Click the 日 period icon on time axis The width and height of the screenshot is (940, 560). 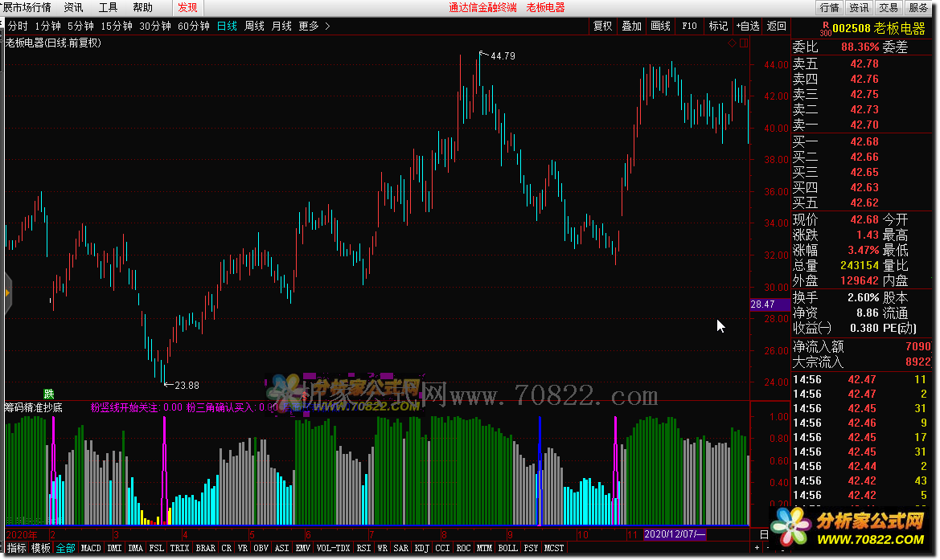click(764, 534)
